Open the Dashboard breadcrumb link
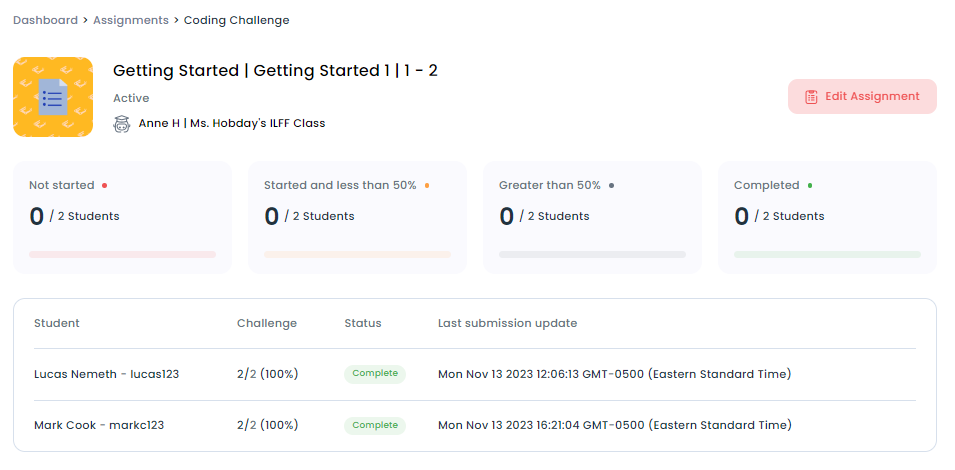The image size is (955, 470). tap(45, 20)
